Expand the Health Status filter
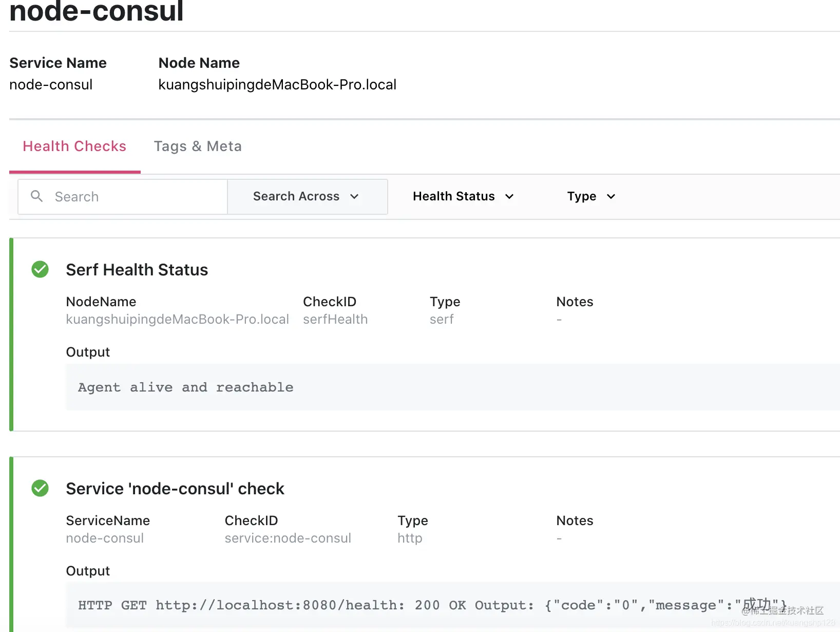This screenshot has width=840, height=632. tap(463, 197)
